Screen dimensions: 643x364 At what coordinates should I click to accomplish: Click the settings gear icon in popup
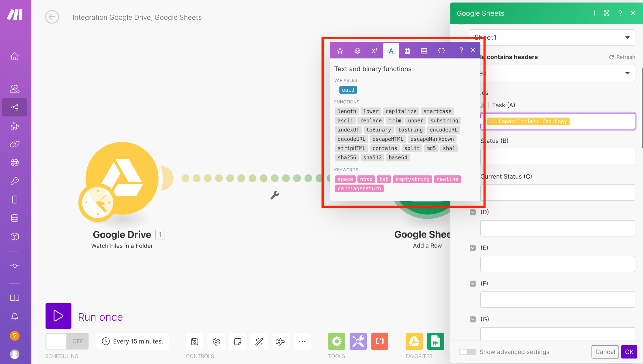coord(357,51)
